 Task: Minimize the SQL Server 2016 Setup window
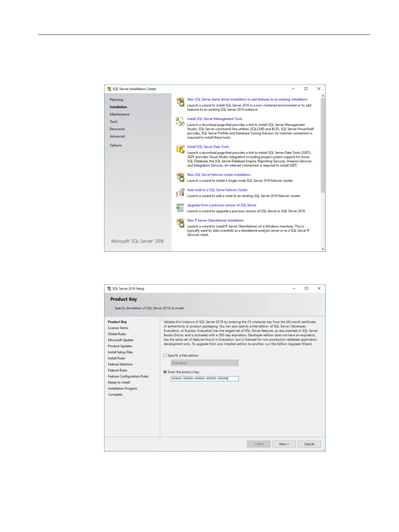pyautogui.click(x=294, y=288)
